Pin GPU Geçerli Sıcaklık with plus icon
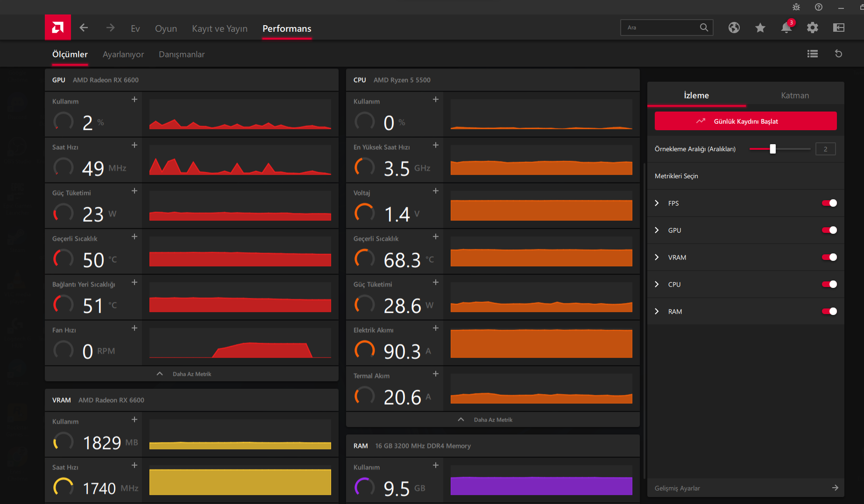The width and height of the screenshot is (864, 504). pyautogui.click(x=135, y=237)
